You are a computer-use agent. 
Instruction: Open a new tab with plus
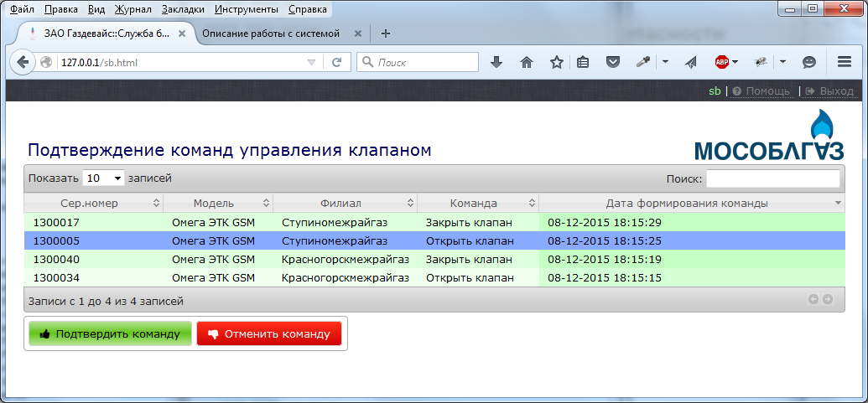point(386,34)
